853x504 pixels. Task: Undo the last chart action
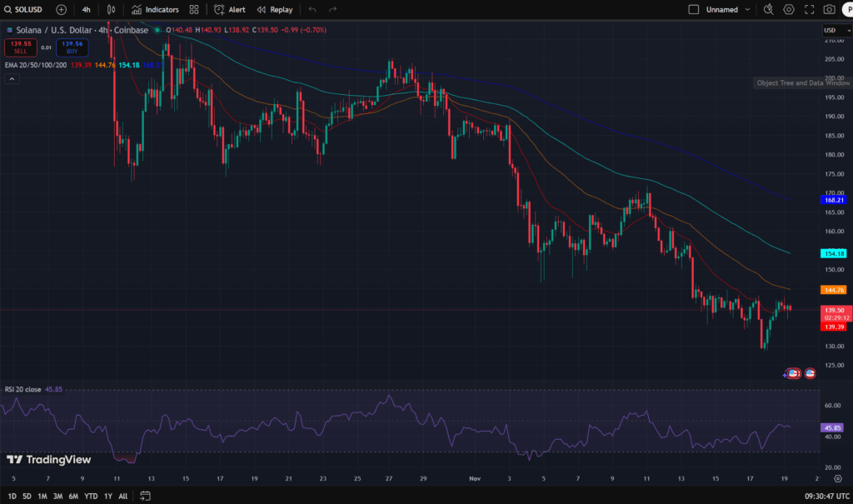(312, 10)
